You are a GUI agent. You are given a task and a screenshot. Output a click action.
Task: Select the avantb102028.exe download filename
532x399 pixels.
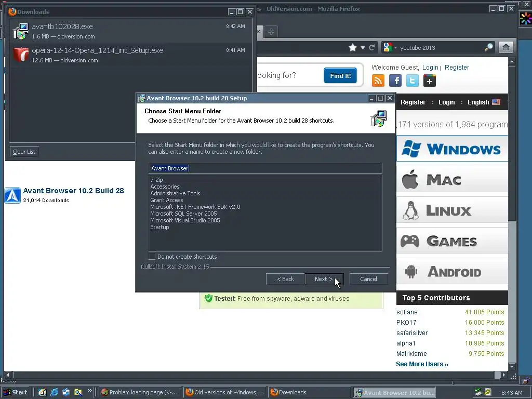click(x=62, y=26)
